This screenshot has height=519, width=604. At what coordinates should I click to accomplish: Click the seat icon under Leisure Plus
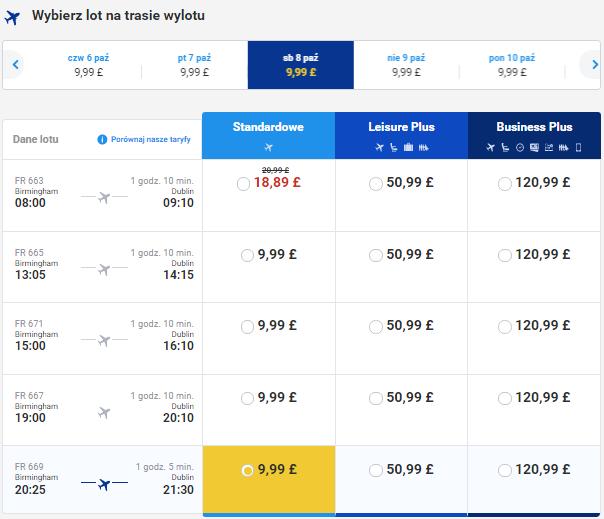pyautogui.click(x=394, y=147)
